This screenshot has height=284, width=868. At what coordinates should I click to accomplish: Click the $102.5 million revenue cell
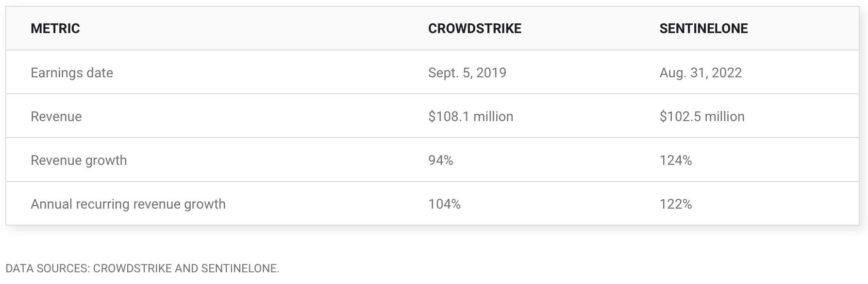pos(701,116)
